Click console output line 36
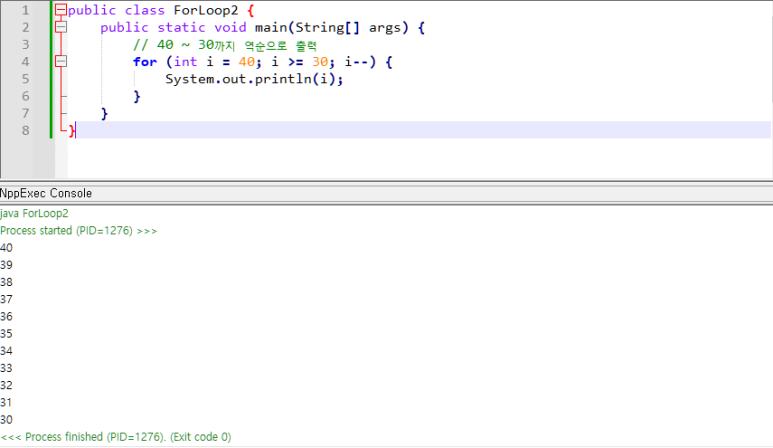This screenshot has width=773, height=448. pyautogui.click(x=6, y=316)
